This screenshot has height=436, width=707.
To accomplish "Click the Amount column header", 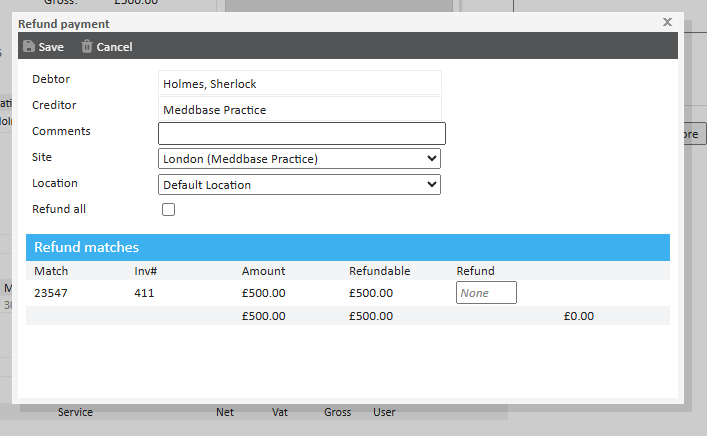I will [263, 271].
